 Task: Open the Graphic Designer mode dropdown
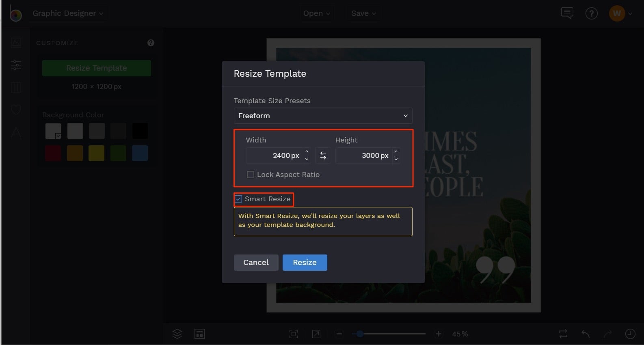tap(68, 13)
